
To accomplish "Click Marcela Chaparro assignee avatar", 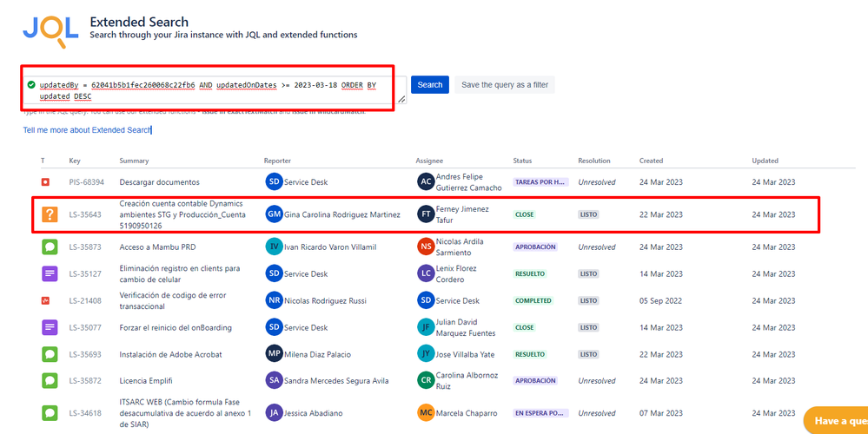I will pos(426,413).
